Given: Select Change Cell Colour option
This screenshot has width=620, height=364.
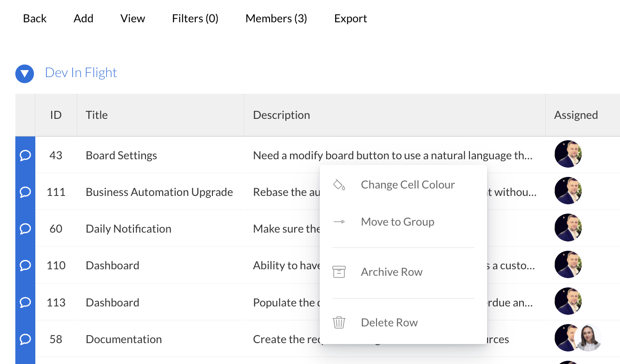Looking at the screenshot, I should [x=408, y=185].
